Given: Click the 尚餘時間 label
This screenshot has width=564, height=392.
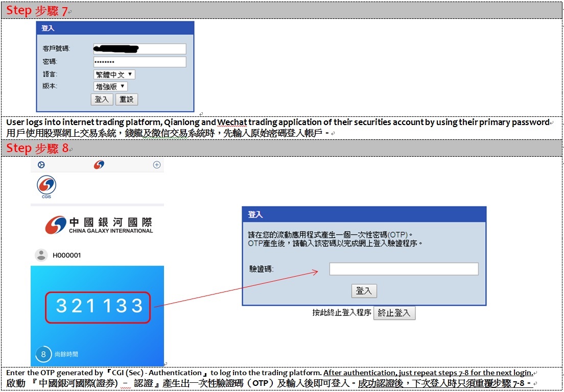Looking at the screenshot, I should [66, 354].
